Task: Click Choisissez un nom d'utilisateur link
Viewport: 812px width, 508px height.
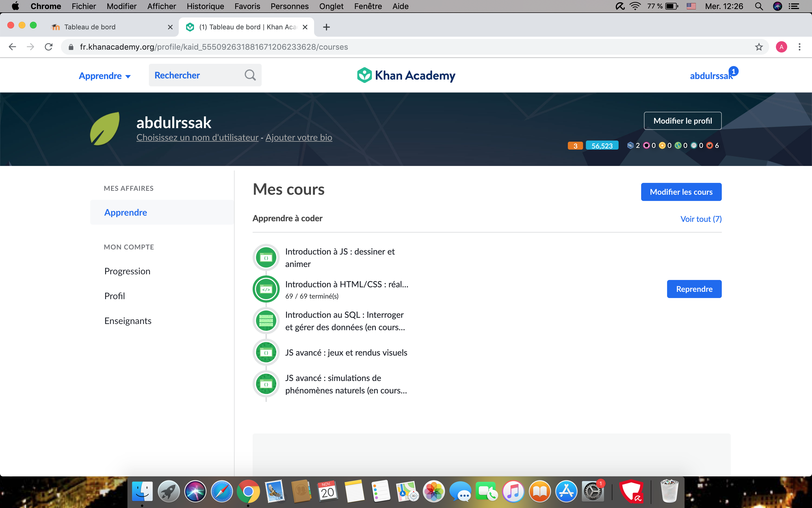Action: pyautogui.click(x=197, y=138)
